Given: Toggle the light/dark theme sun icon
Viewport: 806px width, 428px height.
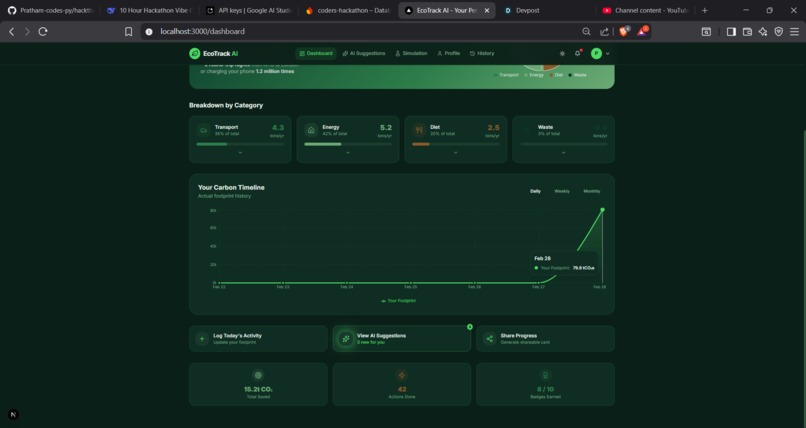Looking at the screenshot, I should tap(562, 53).
